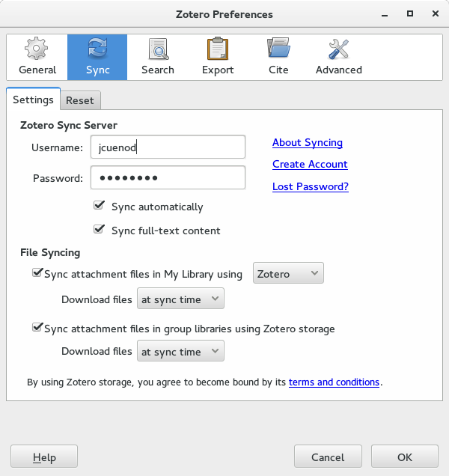Open the Advanced preferences pane
Screen dimensions: 449x476
(x=339, y=57)
